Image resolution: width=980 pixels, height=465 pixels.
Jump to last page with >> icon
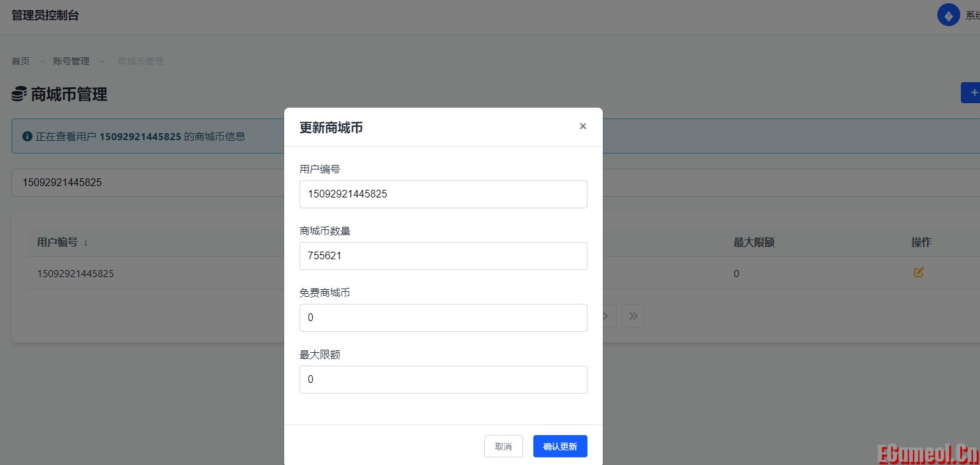pos(633,315)
